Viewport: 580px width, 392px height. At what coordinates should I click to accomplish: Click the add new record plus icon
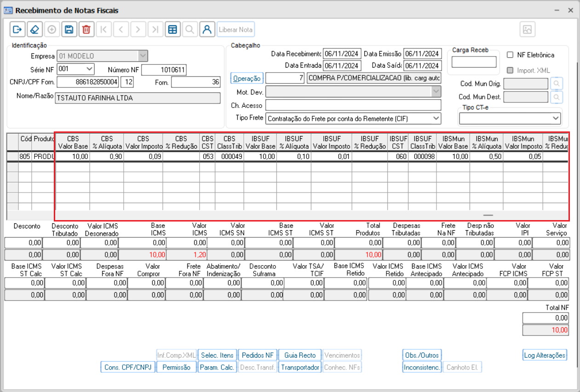[x=52, y=29]
